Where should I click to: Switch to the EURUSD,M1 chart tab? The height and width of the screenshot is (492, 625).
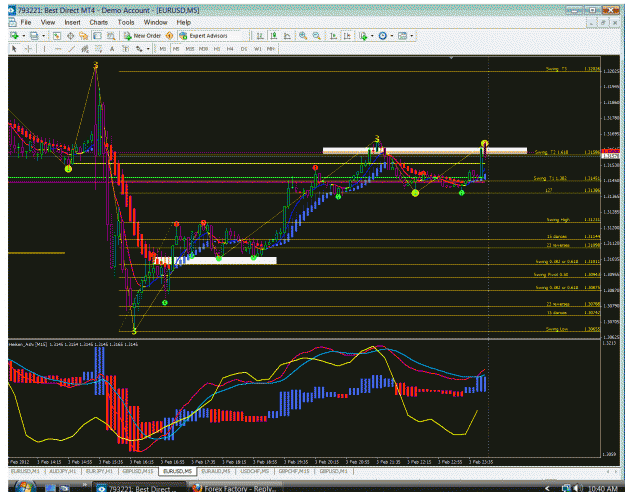[x=25, y=471]
